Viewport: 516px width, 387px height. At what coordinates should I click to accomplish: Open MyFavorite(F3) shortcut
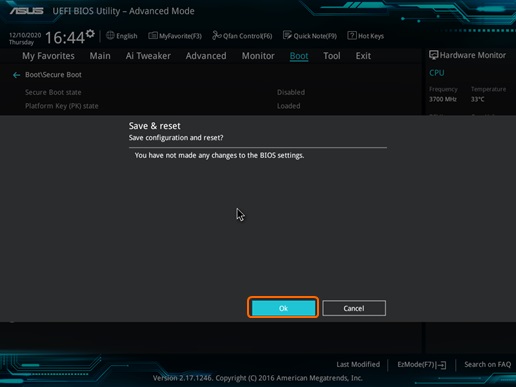click(175, 36)
